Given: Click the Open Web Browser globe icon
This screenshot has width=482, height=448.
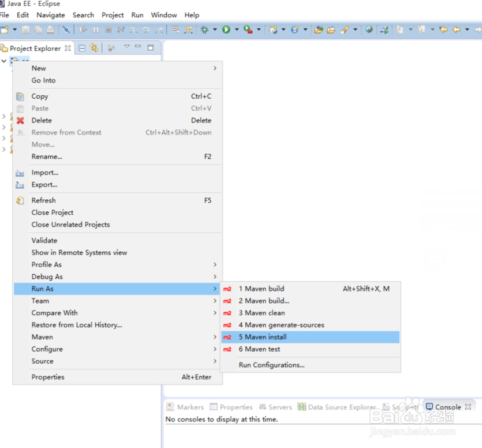Looking at the screenshot, I should pyautogui.click(x=369, y=30).
